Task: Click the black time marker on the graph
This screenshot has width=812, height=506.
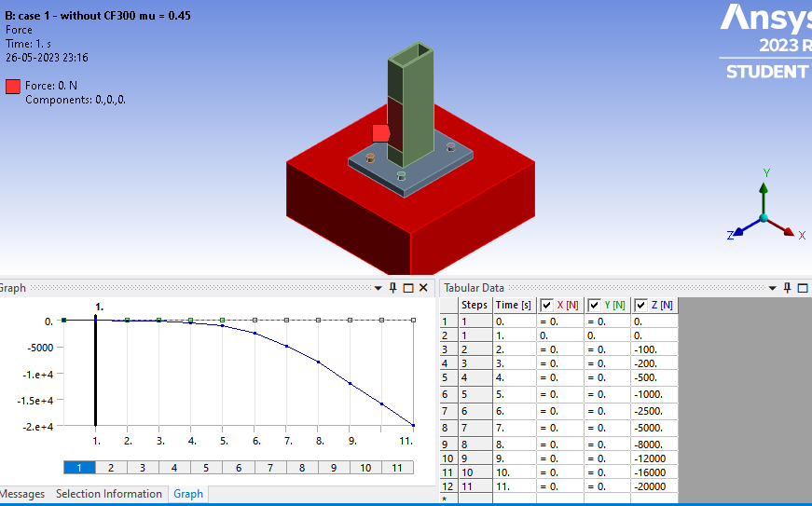Action: point(95,369)
